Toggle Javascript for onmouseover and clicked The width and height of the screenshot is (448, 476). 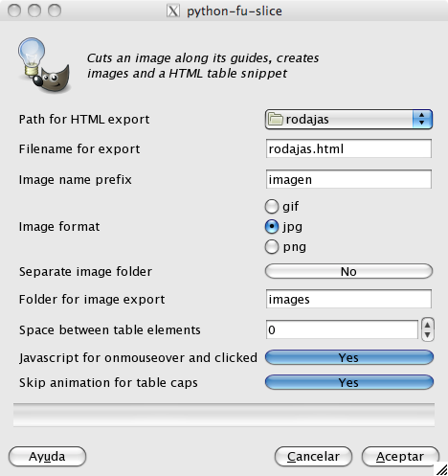[x=349, y=357]
